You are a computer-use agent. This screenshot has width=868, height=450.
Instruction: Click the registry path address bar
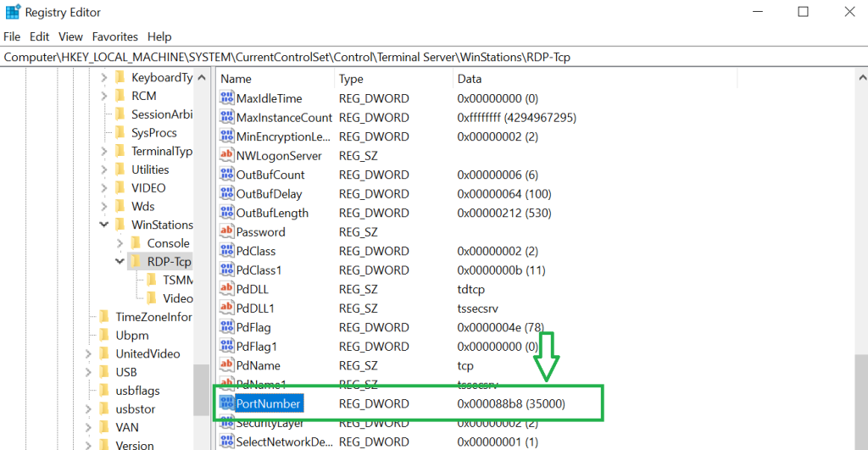434,57
